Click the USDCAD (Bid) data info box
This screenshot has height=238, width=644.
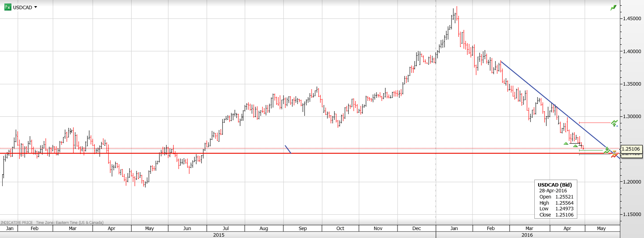[x=555, y=199]
